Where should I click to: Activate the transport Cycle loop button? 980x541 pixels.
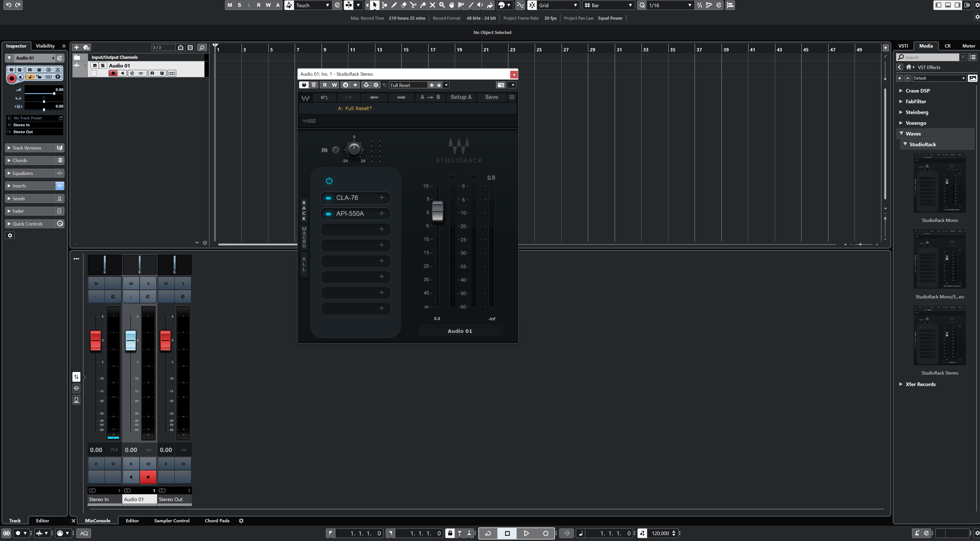[488, 533]
